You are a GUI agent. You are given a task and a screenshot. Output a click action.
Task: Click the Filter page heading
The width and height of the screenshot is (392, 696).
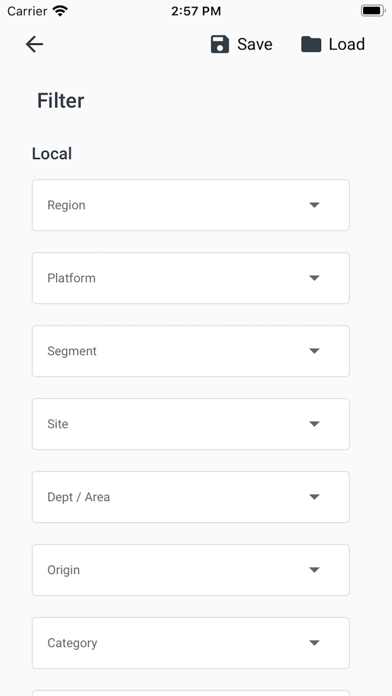(60, 101)
